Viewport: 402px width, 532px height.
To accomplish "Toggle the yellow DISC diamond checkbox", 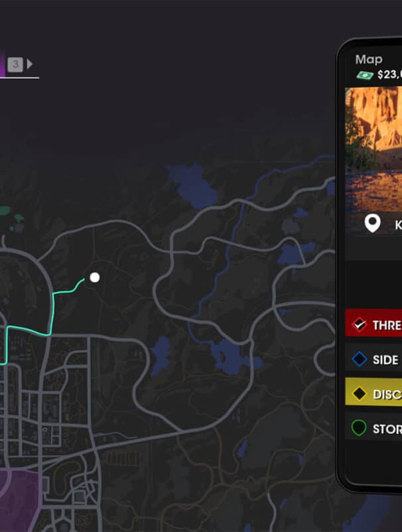I will [360, 394].
